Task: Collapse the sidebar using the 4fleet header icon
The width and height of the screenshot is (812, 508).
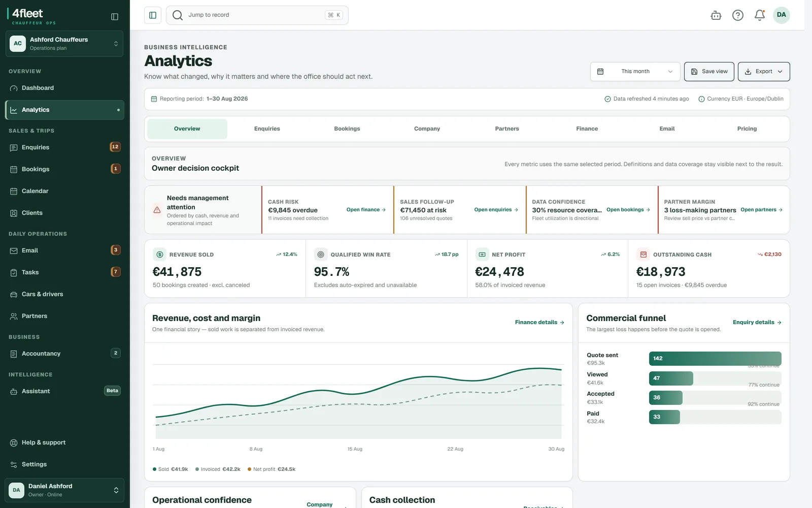Action: click(115, 17)
